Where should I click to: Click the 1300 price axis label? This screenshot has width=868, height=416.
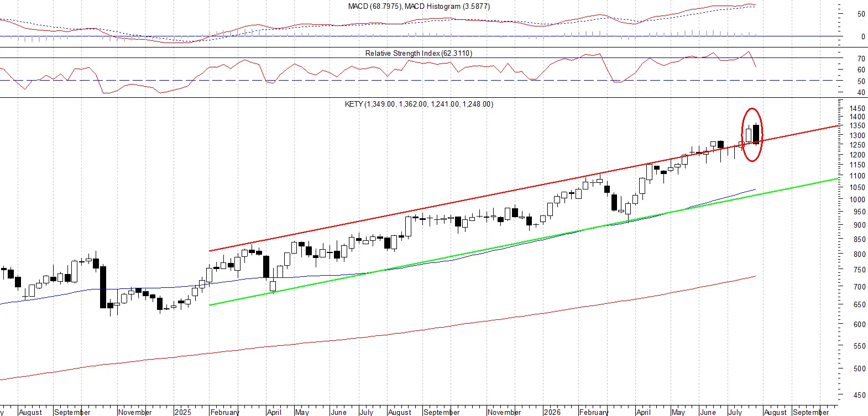click(x=857, y=136)
